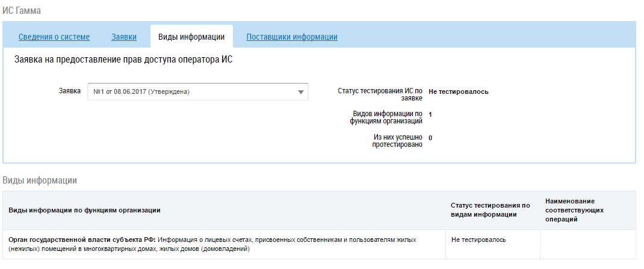Click the Виды информации section heading
The width and height of the screenshot is (644, 269).
tap(40, 181)
